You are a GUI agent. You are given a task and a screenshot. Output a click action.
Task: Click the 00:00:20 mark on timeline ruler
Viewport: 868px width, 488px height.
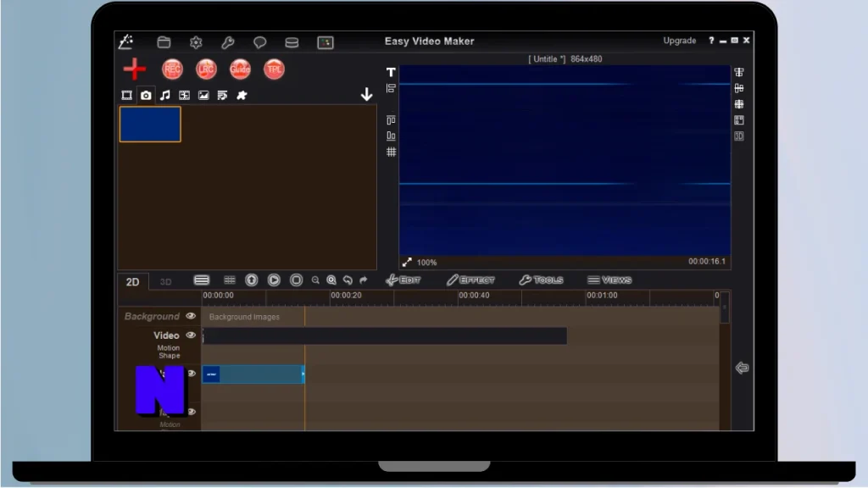pyautogui.click(x=346, y=296)
